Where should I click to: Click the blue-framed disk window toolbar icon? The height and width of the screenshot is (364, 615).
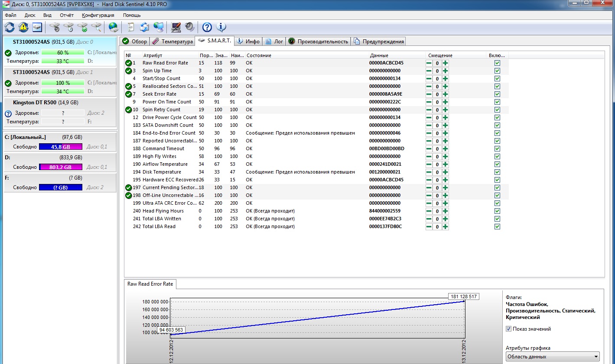[x=37, y=27]
